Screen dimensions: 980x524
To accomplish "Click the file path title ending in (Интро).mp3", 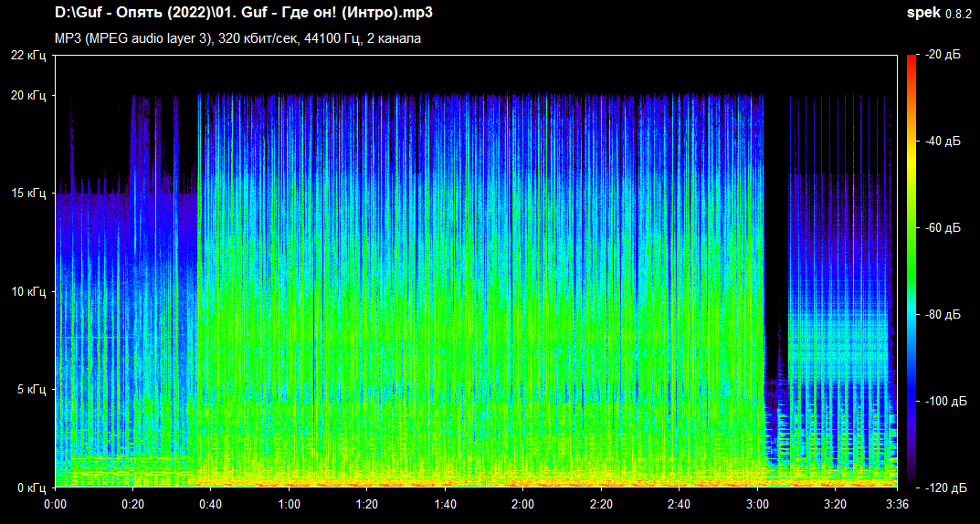I will coord(243,14).
